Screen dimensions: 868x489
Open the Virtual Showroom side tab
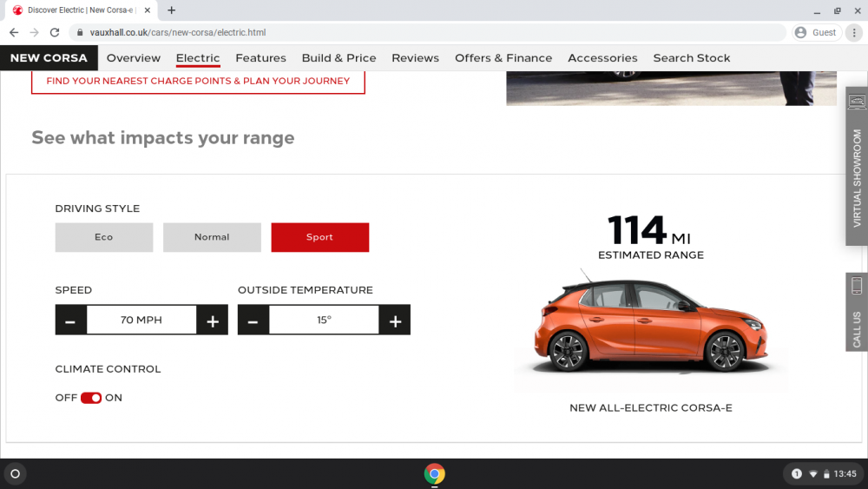click(857, 166)
